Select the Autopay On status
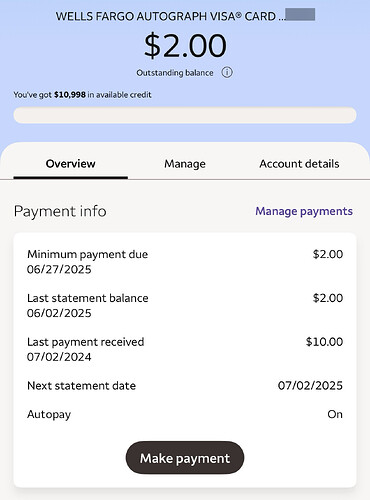 (x=335, y=414)
